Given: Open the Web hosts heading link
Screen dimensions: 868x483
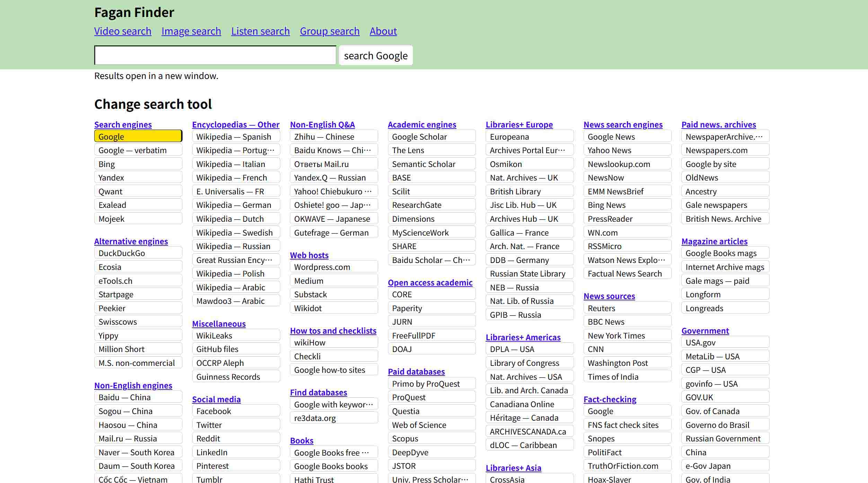Looking at the screenshot, I should pyautogui.click(x=309, y=255).
